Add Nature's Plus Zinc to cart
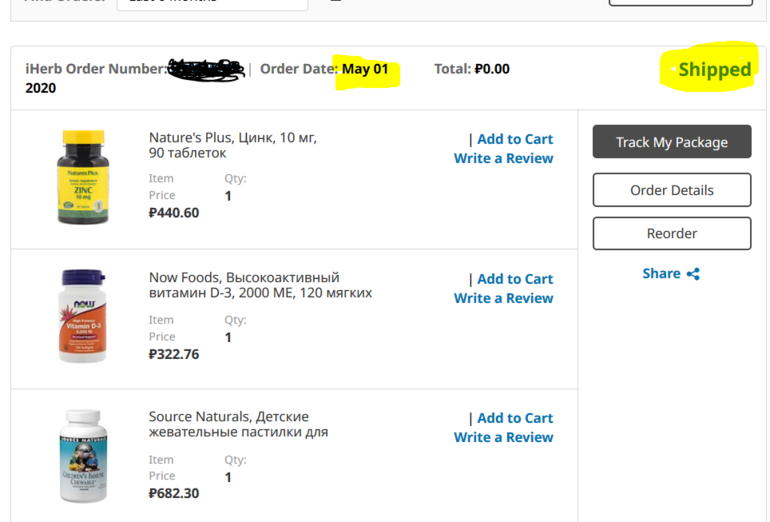770x522 pixels. [x=514, y=139]
